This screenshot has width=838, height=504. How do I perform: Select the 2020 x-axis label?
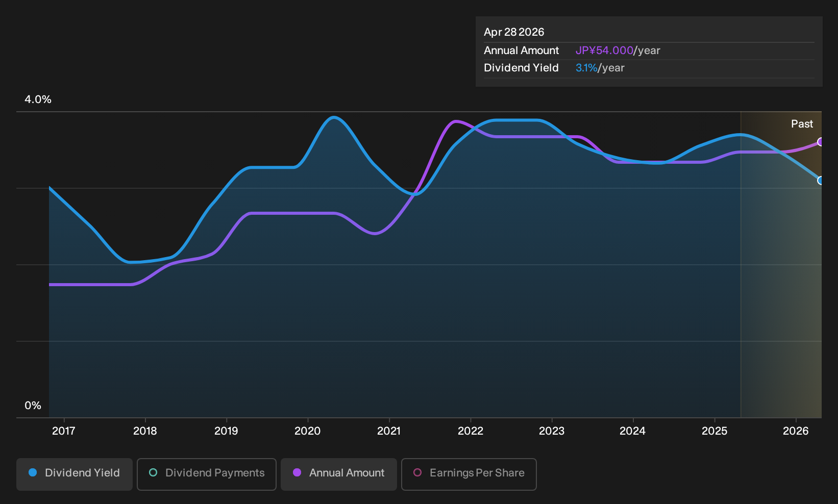308,431
